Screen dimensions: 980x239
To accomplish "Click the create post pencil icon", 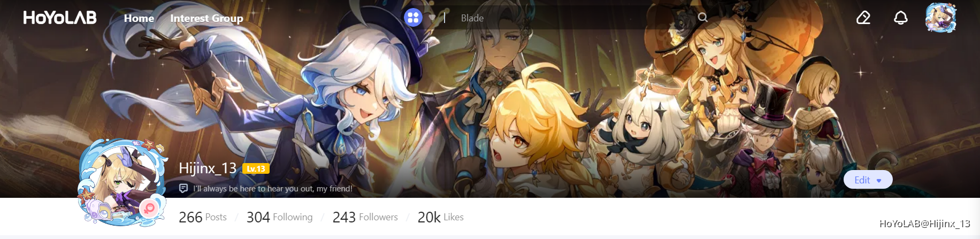I will pos(863,18).
